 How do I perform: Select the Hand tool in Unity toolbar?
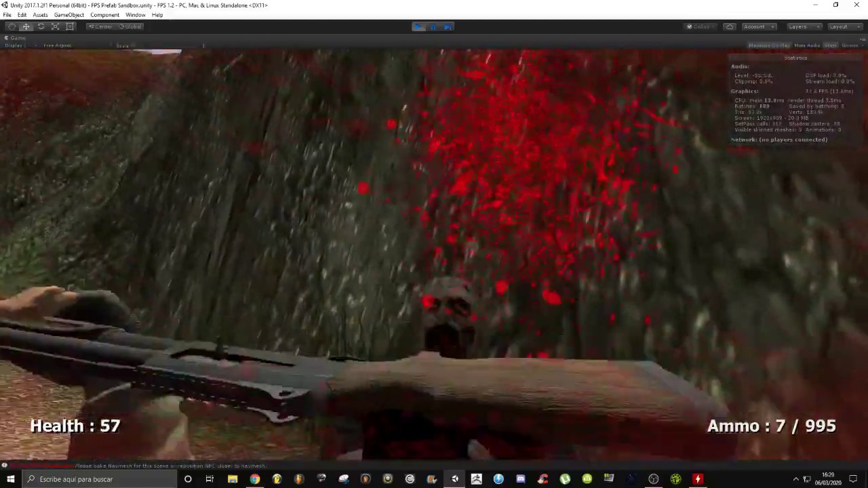coord(12,26)
